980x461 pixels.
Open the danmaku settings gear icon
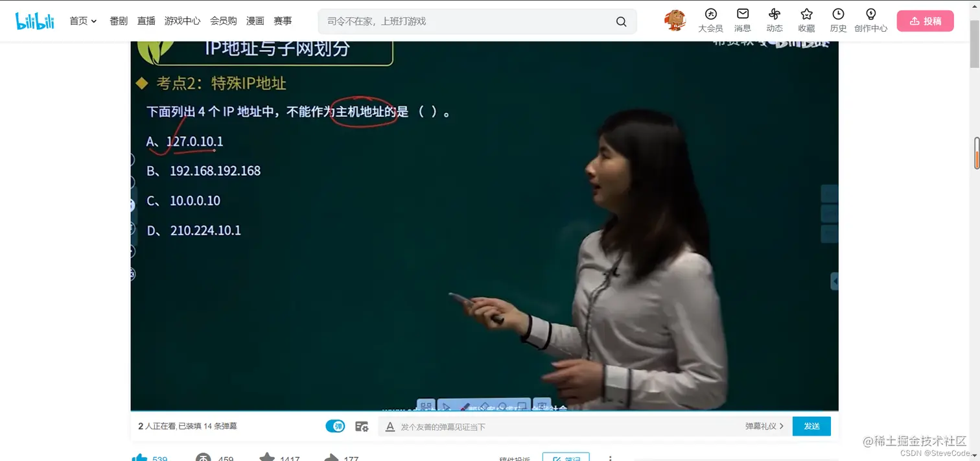pos(362,426)
